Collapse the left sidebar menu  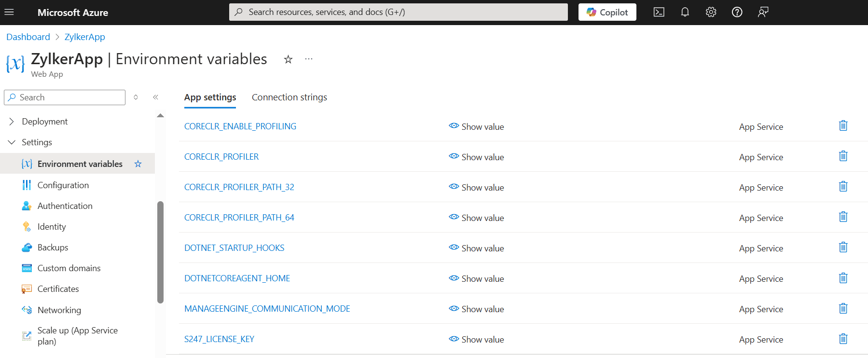(x=155, y=97)
